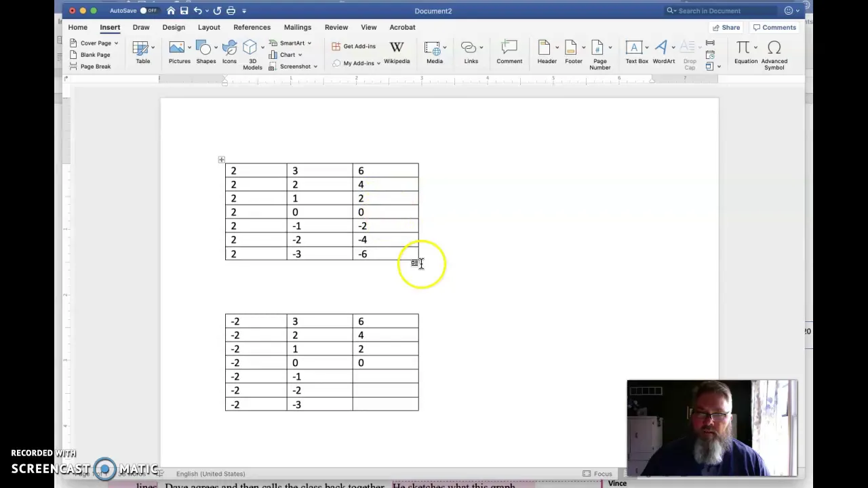
Task: Expand the My Add-ins dropdown
Action: tap(378, 63)
